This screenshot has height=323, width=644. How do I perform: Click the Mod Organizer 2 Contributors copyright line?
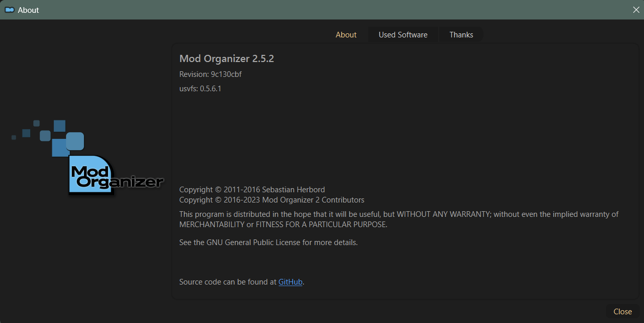(272, 200)
